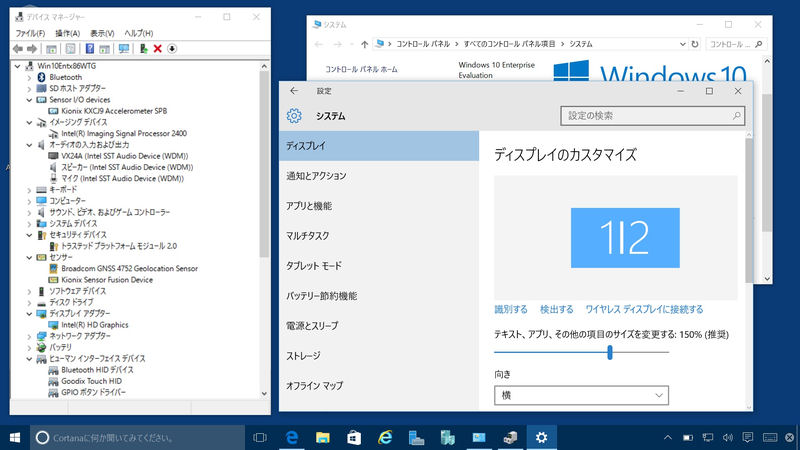Collapse the ディスプレイ アダプター node
Image resolution: width=800 pixels, height=450 pixels.
coord(29,313)
